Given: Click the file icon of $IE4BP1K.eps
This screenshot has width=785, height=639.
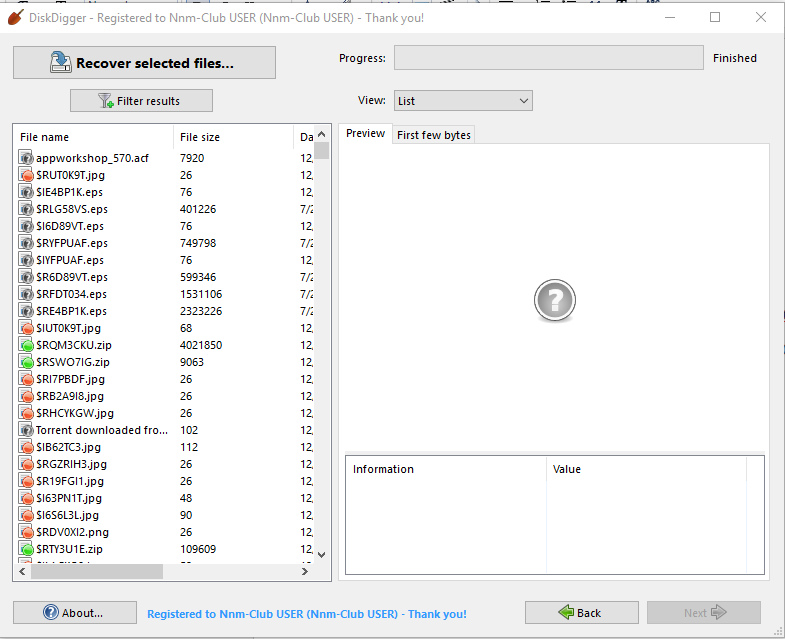Looking at the screenshot, I should tap(26, 192).
